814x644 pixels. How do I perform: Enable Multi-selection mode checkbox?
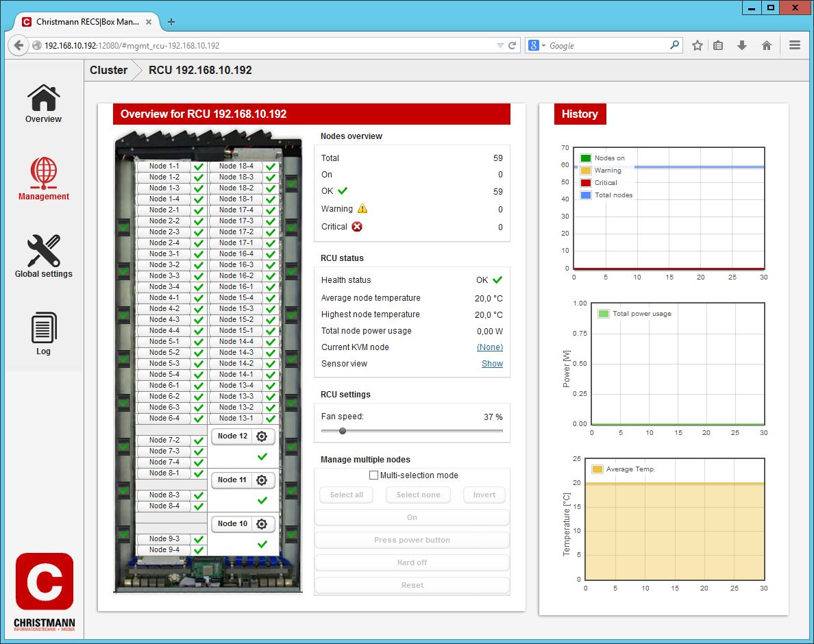(373, 475)
